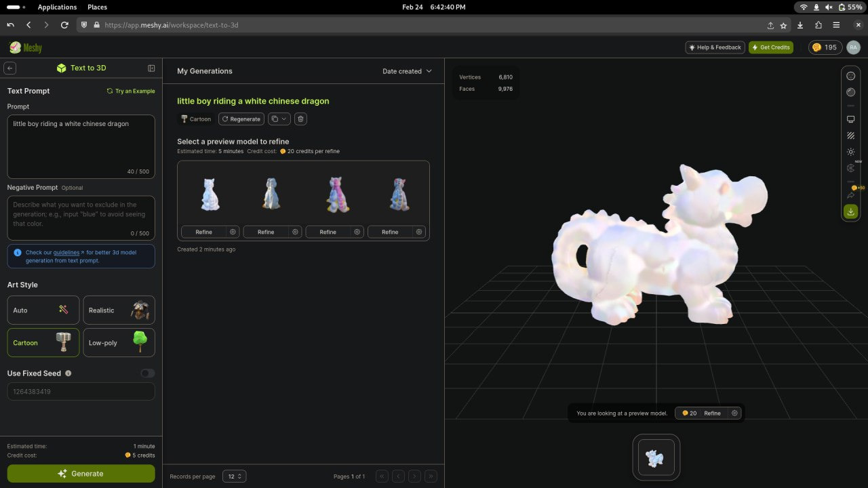Collapse the Text to 3D side panel
Viewport: 868px width, 488px height.
click(x=151, y=68)
